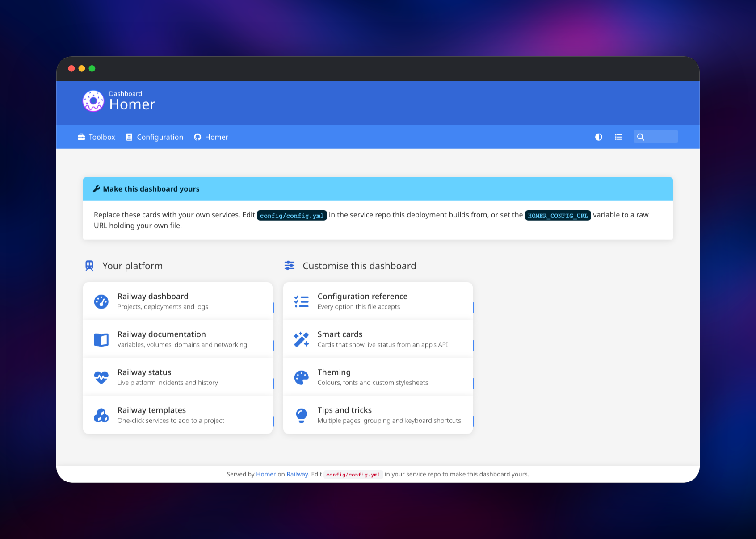Open the Smart cards card

click(x=378, y=339)
